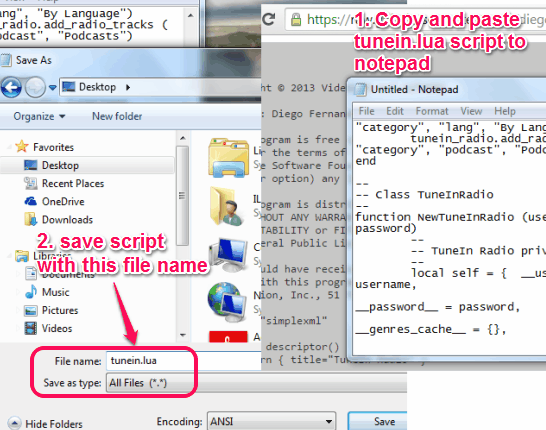546x430 pixels.
Task: Open the Help menu in Notepad
Action: 505,111
